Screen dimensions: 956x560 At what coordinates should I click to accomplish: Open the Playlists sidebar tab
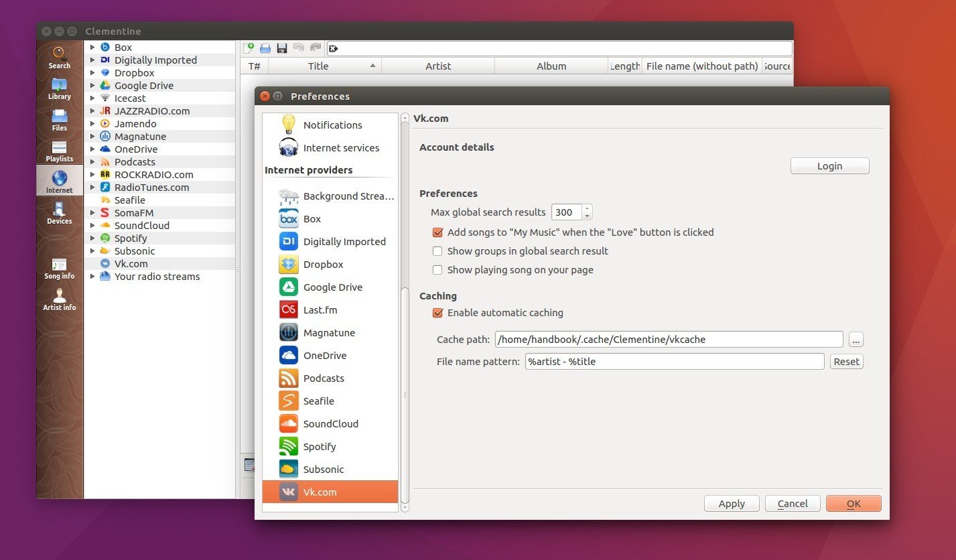click(x=59, y=151)
